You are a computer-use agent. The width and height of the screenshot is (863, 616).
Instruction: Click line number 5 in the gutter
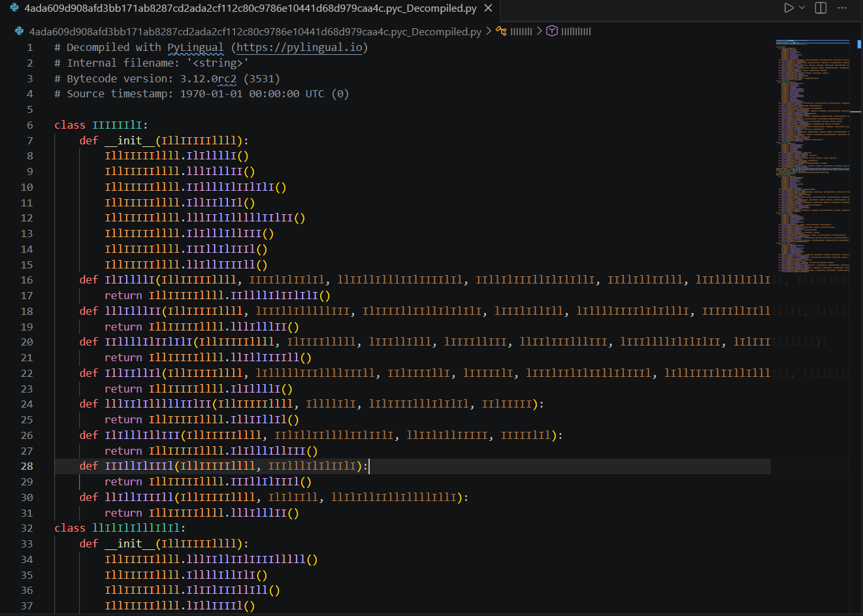pyautogui.click(x=30, y=109)
